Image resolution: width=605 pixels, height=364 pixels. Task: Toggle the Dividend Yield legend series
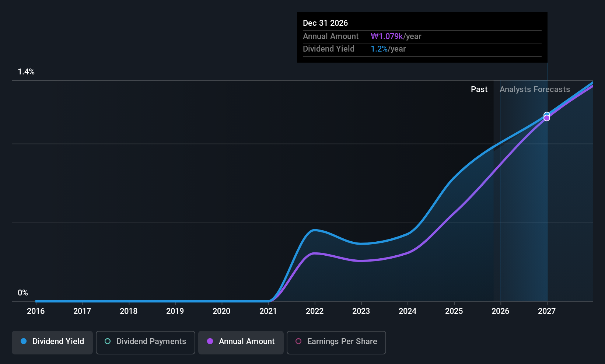52,342
